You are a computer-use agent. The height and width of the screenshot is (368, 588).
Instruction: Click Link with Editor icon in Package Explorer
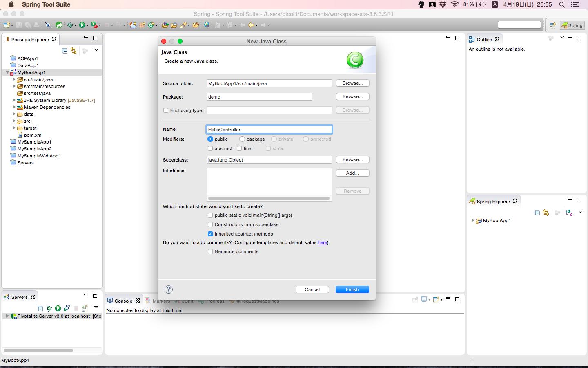point(73,51)
